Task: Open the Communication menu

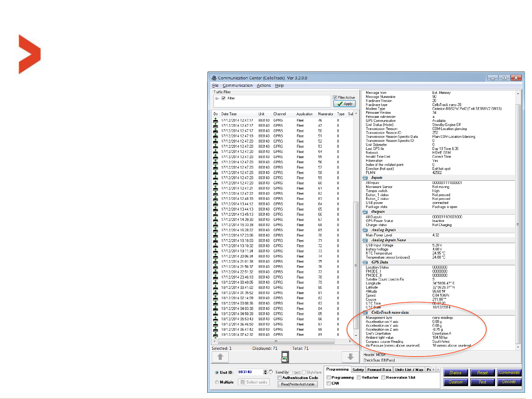Action: (x=238, y=86)
